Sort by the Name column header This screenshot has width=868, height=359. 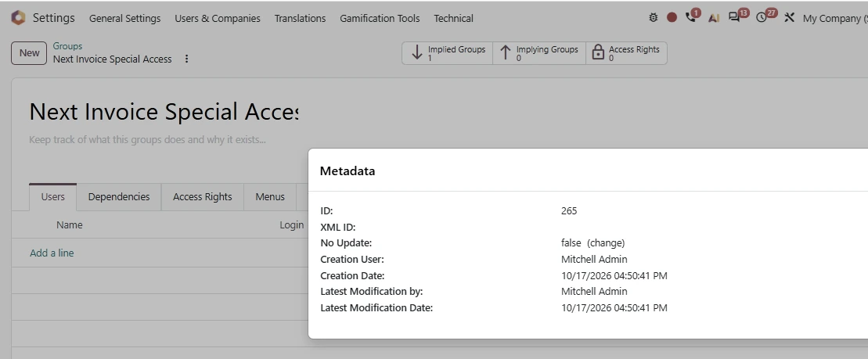[69, 224]
